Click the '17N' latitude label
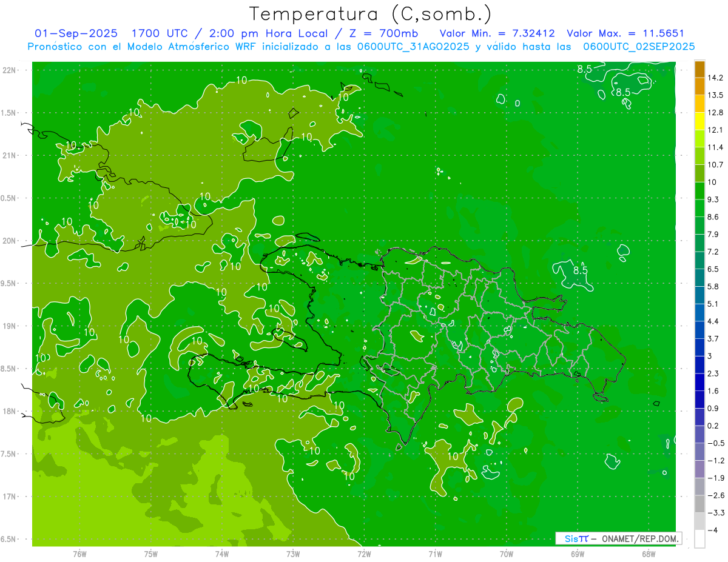Screen dimensions: 728x562 coord(10,497)
